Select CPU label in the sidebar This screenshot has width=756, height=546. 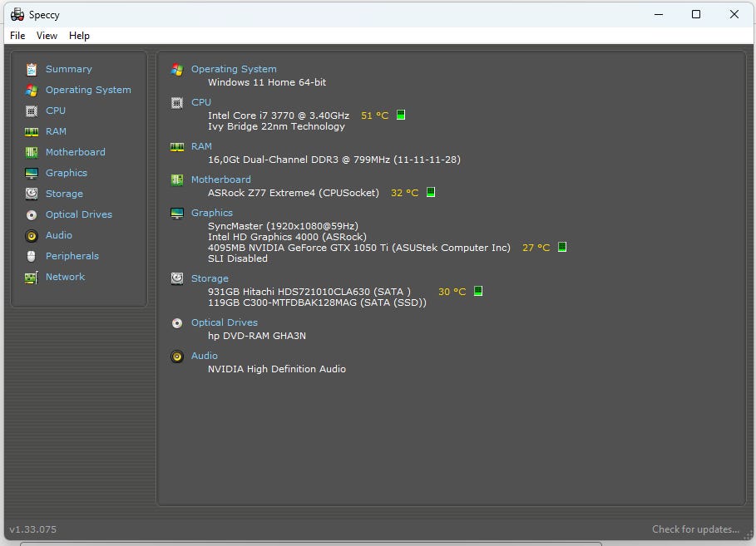56,111
